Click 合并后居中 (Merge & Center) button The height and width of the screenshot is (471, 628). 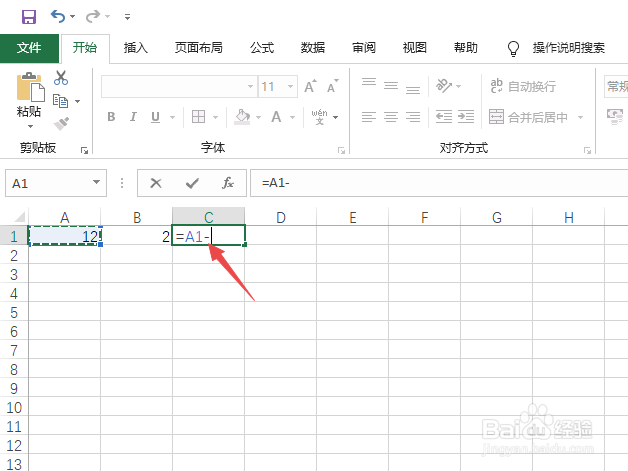tap(529, 117)
